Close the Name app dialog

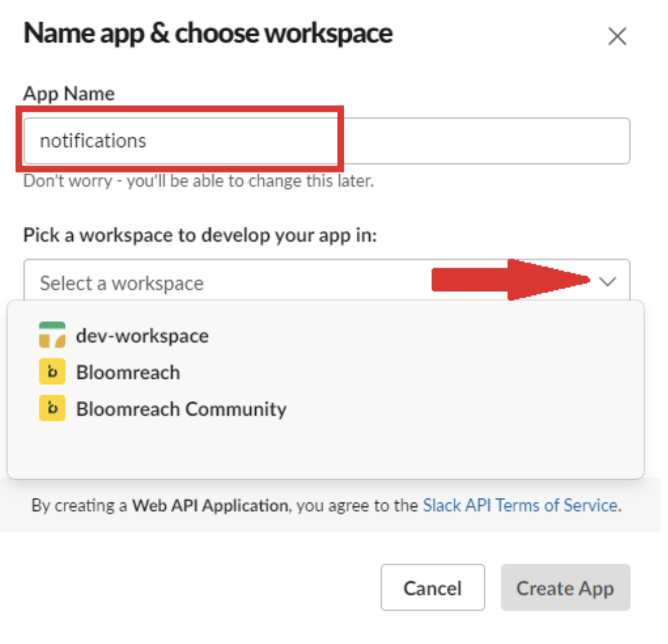coord(617,36)
